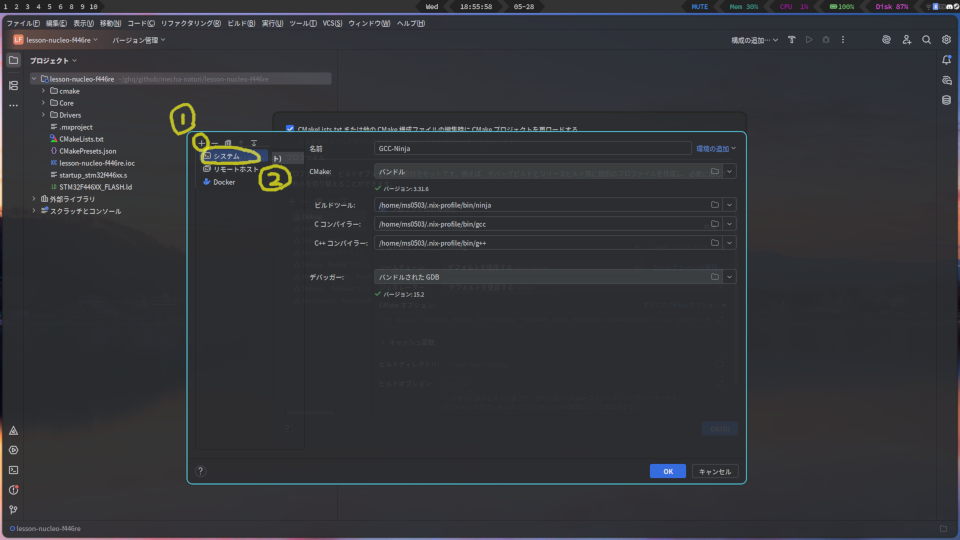The width and height of the screenshot is (960, 540).
Task: Open the debugger GDB dropdown arrow
Action: (730, 277)
